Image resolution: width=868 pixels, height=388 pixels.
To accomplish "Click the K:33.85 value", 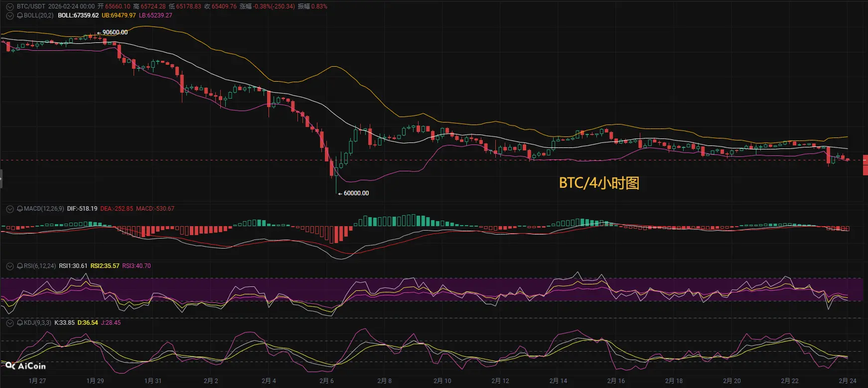I will tap(64, 323).
